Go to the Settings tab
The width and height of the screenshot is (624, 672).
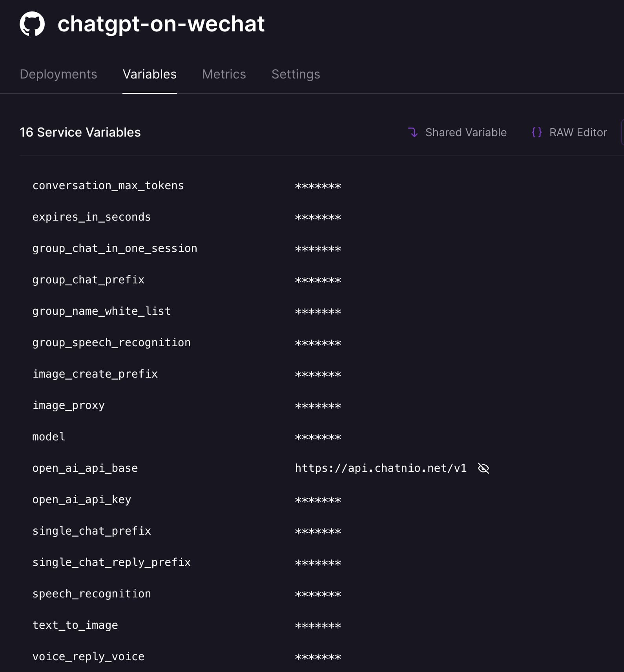(x=296, y=74)
